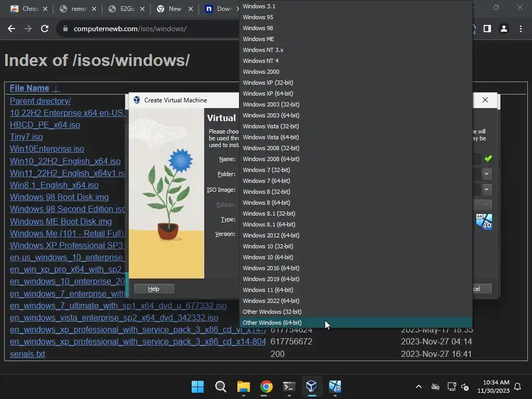Open Win10Enterprise.iso link
The height and width of the screenshot is (399, 532).
(x=47, y=149)
